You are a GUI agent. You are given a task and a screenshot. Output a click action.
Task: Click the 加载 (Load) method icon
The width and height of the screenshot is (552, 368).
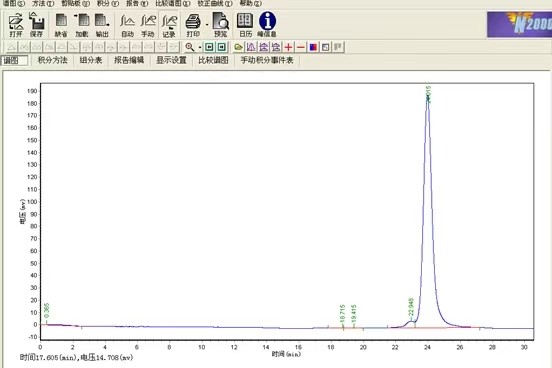coord(82,25)
